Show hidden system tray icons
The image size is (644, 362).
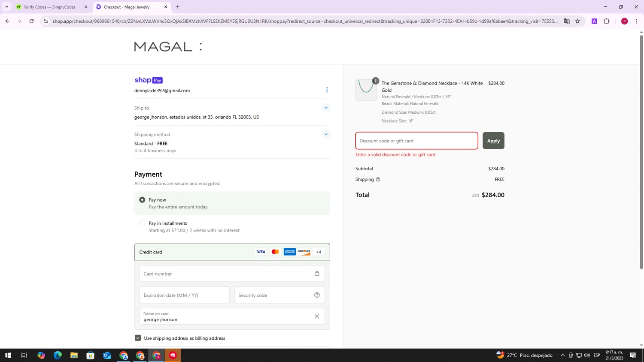(562, 355)
